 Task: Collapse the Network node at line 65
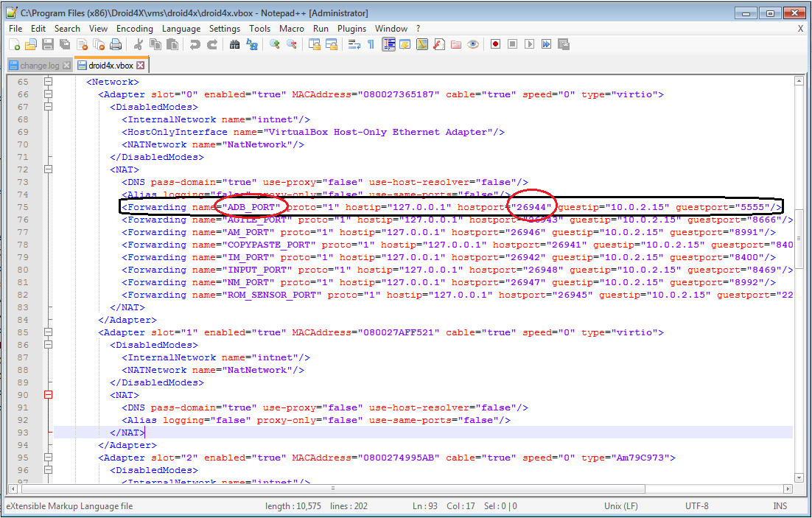coord(49,82)
